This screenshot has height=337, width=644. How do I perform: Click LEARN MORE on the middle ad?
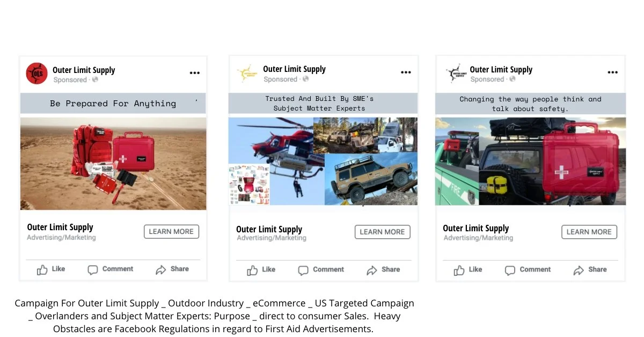[382, 232]
